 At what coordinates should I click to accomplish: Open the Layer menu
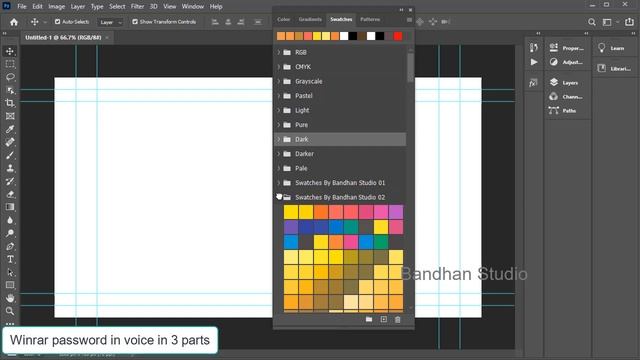tap(78, 7)
